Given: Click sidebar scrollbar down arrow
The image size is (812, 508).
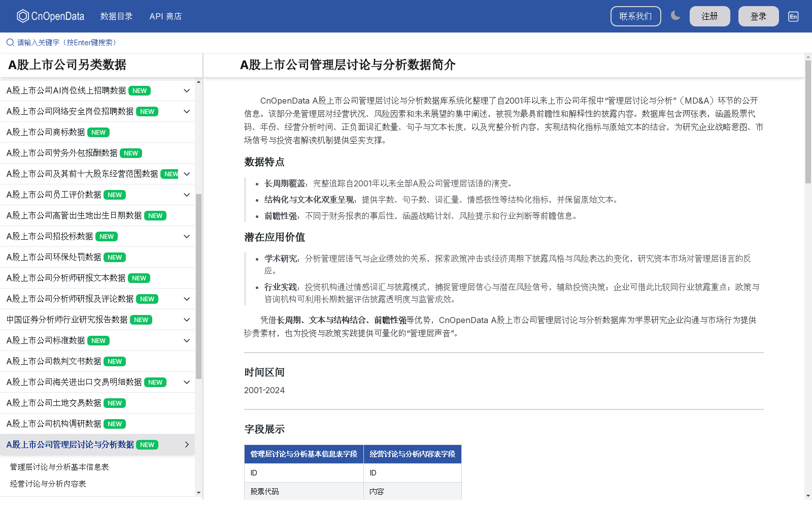Looking at the screenshot, I should [x=198, y=493].
